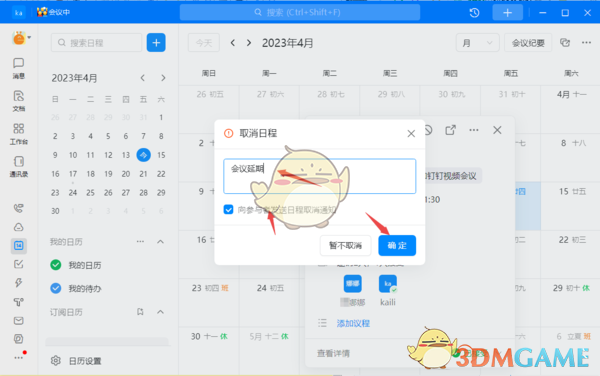Collapse the 订阅日历 section
600x376 pixels.
(160, 312)
